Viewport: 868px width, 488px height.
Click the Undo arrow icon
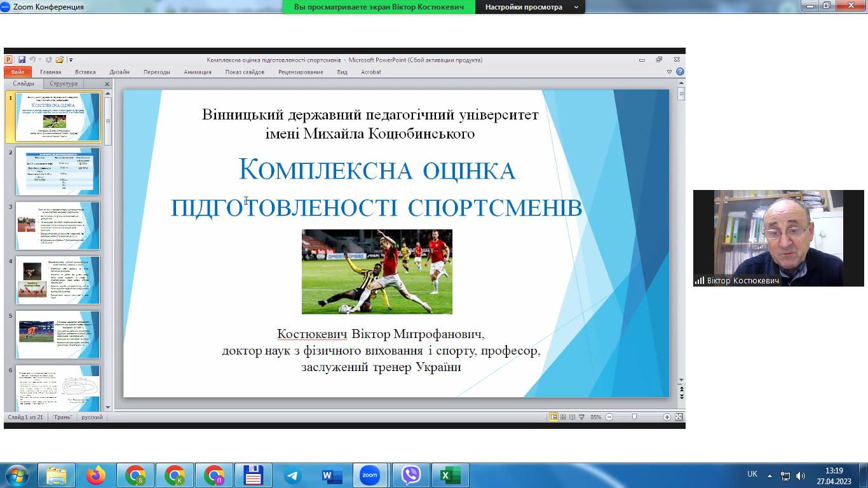coord(32,60)
